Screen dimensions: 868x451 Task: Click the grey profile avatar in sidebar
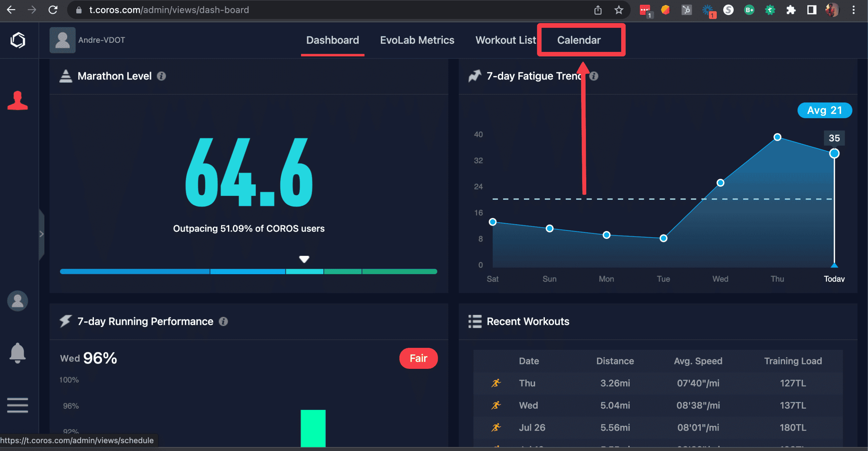(18, 301)
